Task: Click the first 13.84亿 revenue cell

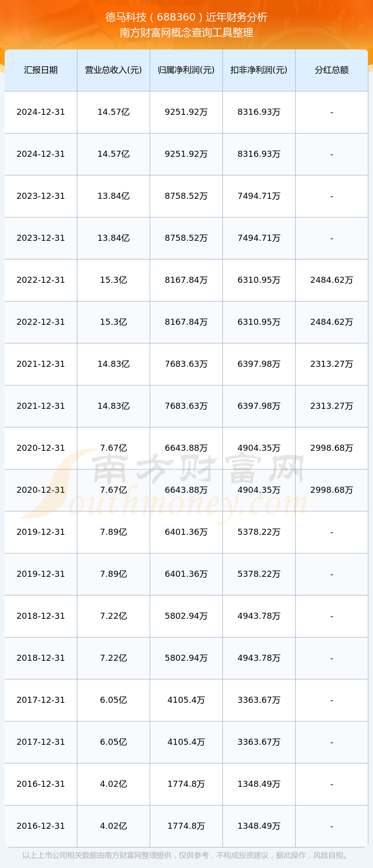Action: tap(113, 196)
